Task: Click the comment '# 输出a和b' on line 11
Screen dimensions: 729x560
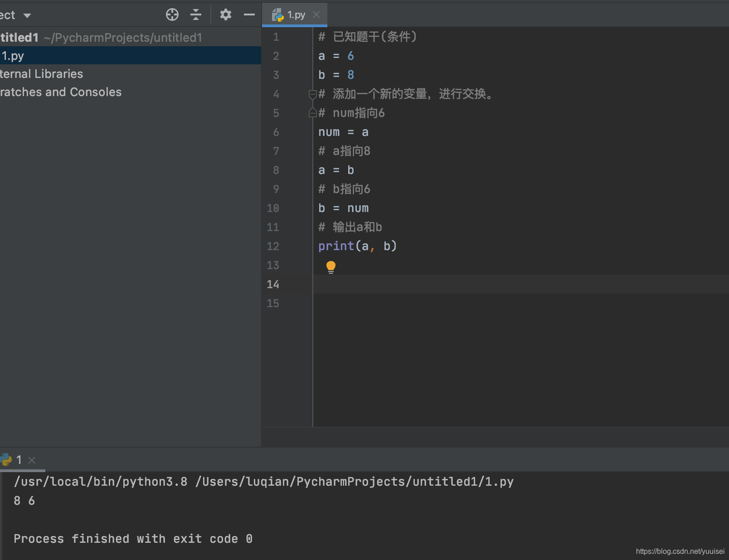Action: (350, 227)
